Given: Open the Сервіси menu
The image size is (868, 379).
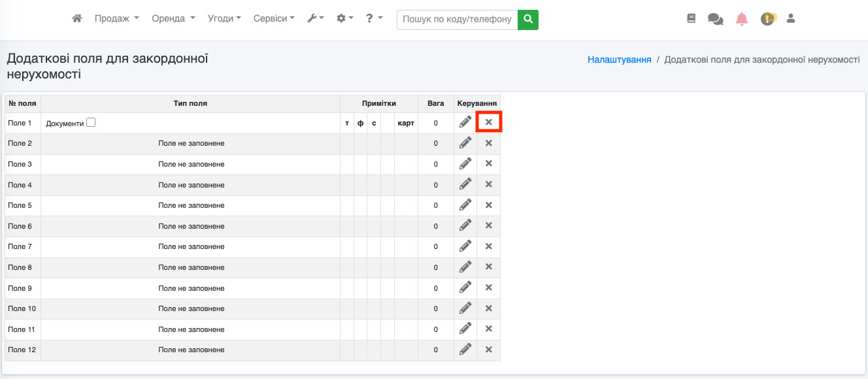Looking at the screenshot, I should pos(274,19).
